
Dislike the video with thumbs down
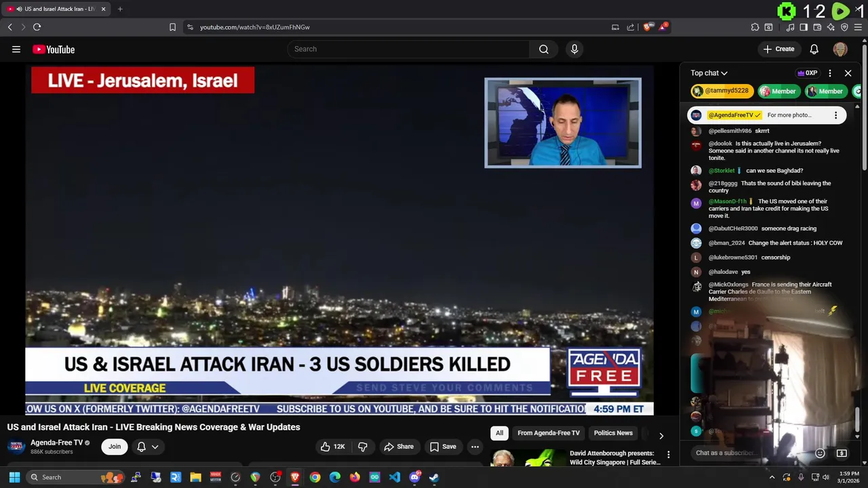(x=363, y=447)
